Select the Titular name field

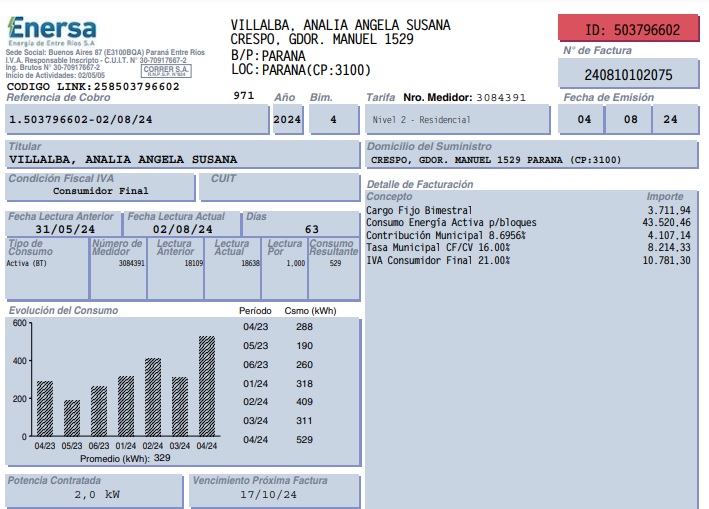(180, 159)
